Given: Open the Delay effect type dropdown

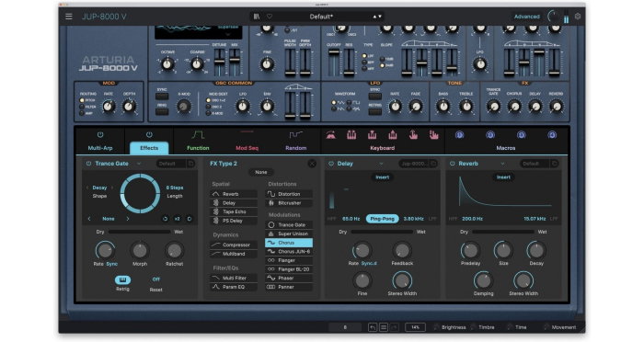Looking at the screenshot, I should tap(381, 164).
